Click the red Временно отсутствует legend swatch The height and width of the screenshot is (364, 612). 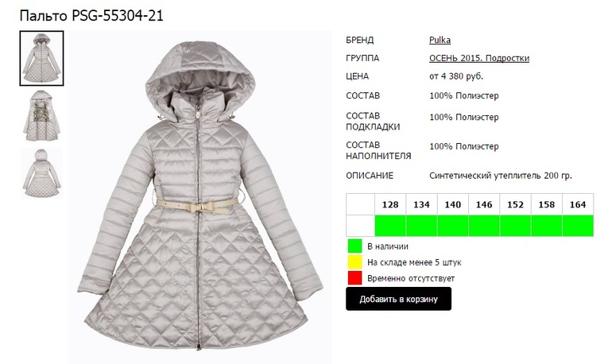point(354,278)
